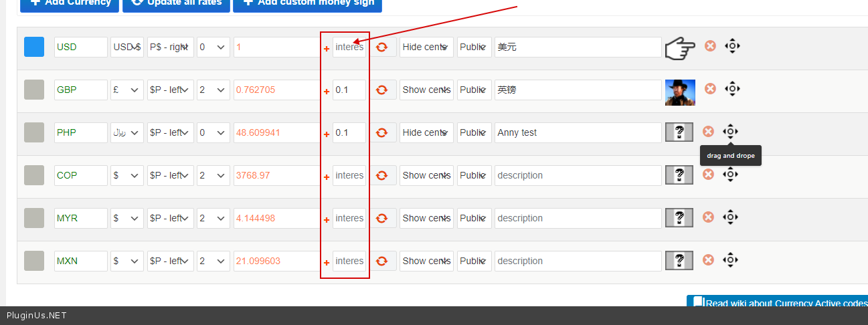868x325 pixels.
Task: Open the Read wiki about Currency link
Action: pyautogui.click(x=778, y=302)
